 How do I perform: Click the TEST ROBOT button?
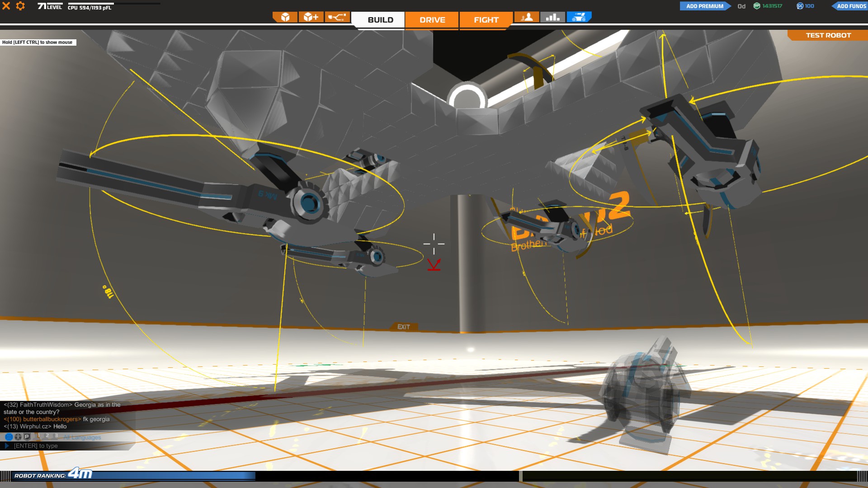pos(828,35)
